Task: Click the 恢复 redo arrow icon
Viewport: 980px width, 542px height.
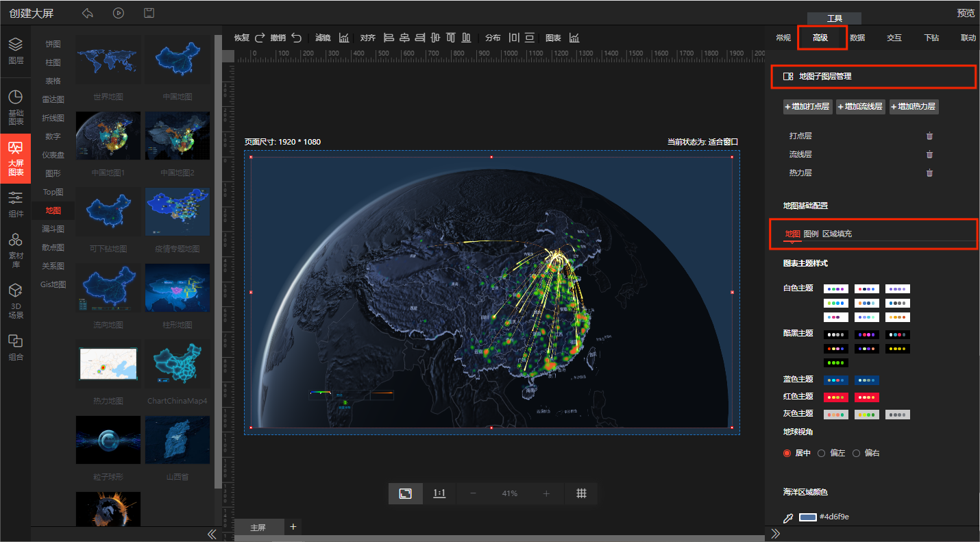Action: click(260, 38)
